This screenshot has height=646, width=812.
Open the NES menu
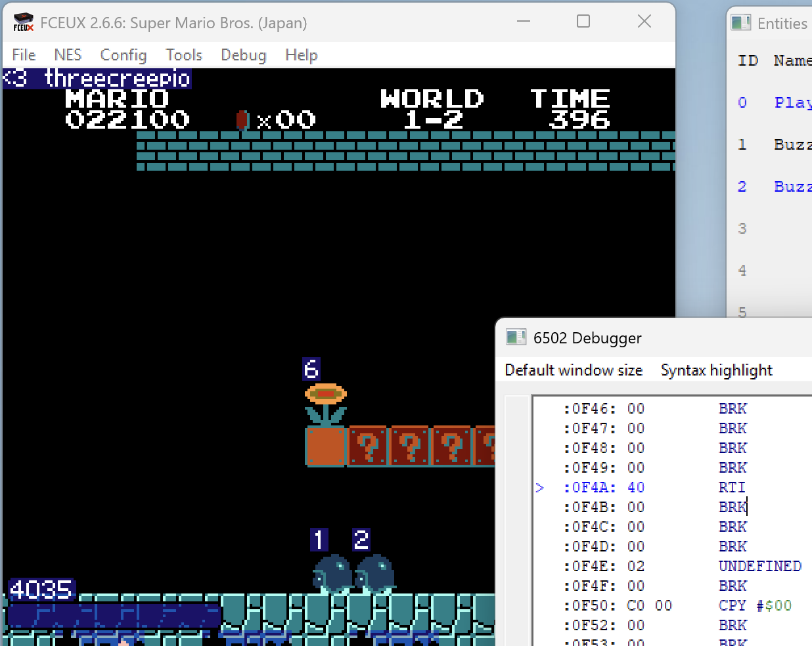click(68, 55)
